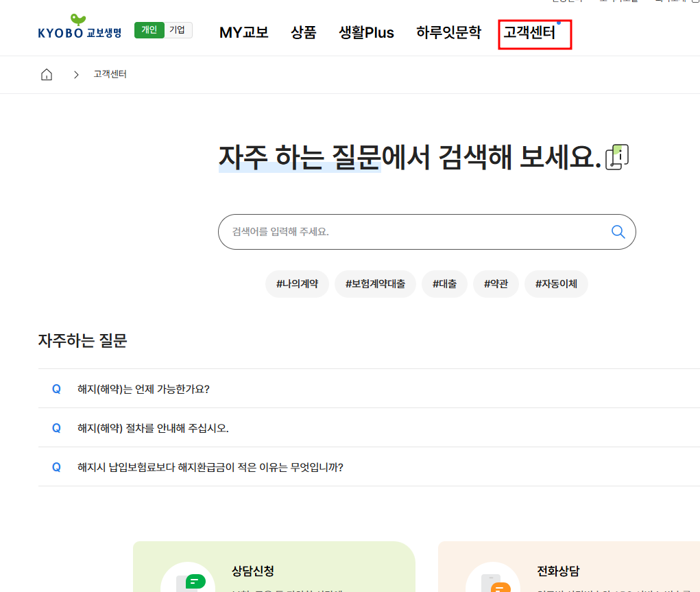
Task: Select the #약관 hashtag
Action: [496, 284]
